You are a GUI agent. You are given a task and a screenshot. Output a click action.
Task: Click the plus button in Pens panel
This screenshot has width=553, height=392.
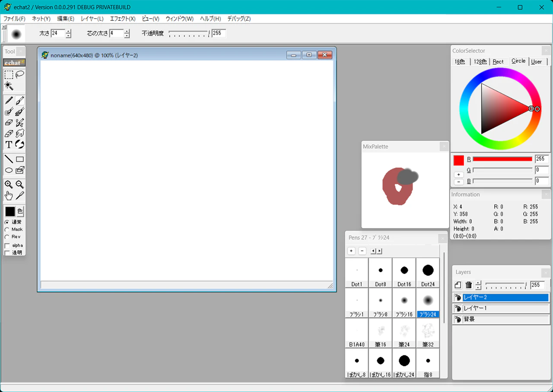351,251
